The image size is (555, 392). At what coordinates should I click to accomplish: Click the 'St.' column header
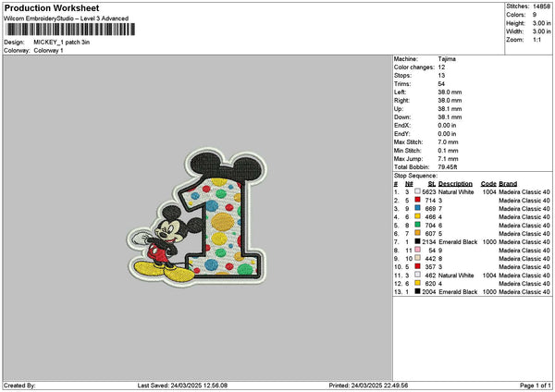[x=432, y=184]
